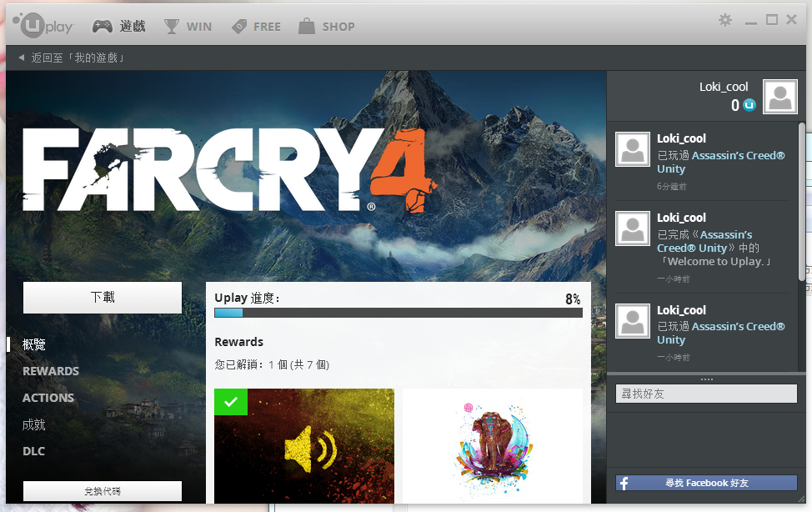
Task: Open the settings gear icon
Action: tap(725, 20)
